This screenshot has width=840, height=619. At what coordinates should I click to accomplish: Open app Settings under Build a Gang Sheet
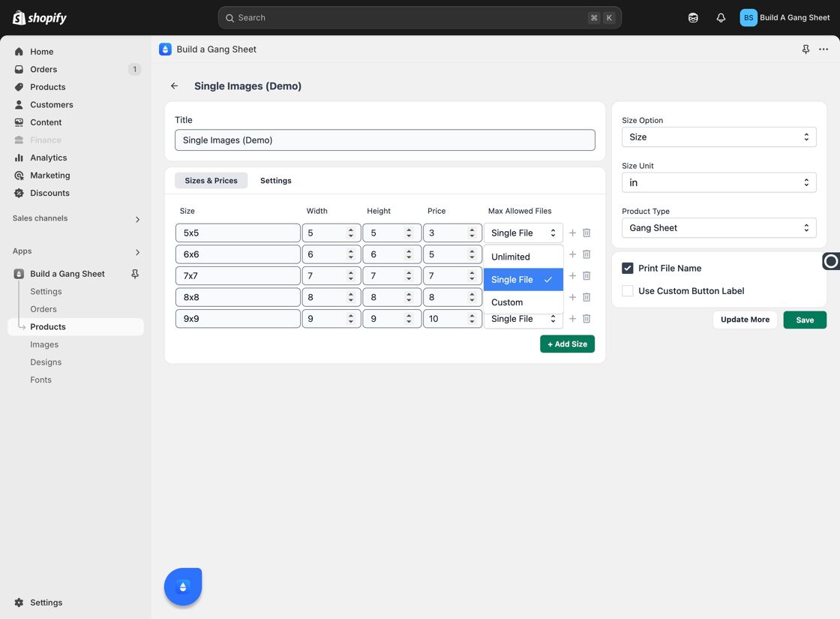click(46, 292)
